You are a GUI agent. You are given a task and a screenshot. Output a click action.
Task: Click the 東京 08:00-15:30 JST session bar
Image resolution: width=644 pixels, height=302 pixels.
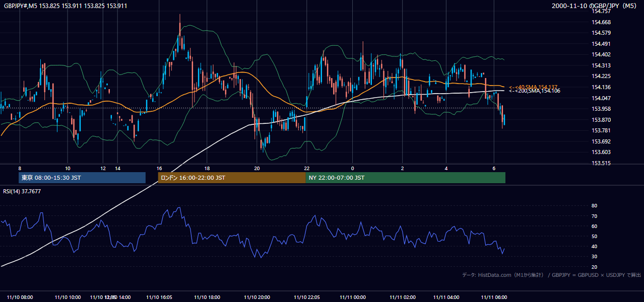[x=82, y=178]
